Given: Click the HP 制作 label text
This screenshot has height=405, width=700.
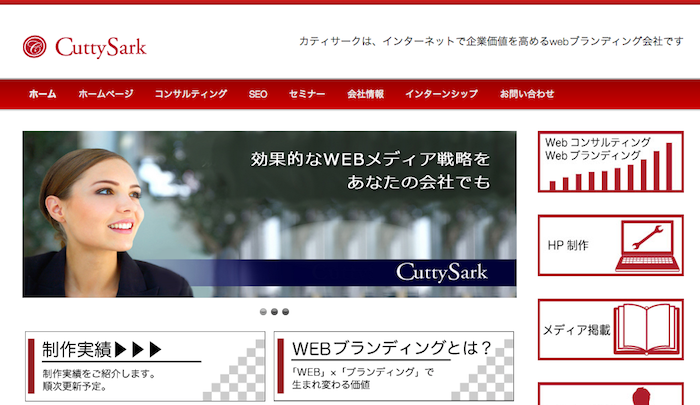Looking at the screenshot, I should tap(568, 245).
